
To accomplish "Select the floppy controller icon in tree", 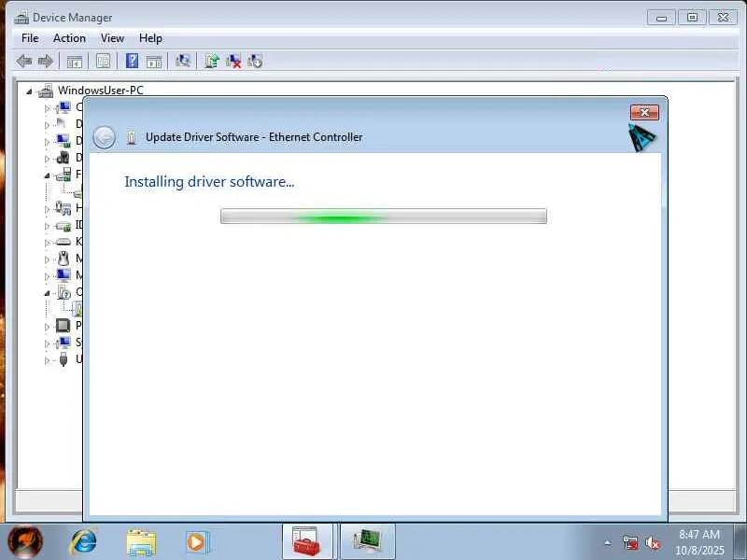I will point(63,175).
